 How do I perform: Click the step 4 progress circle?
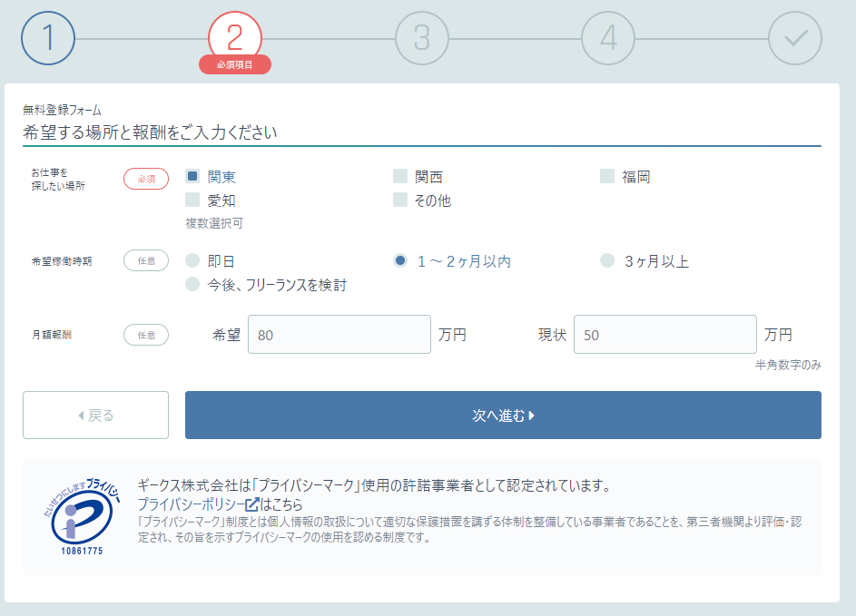click(608, 39)
